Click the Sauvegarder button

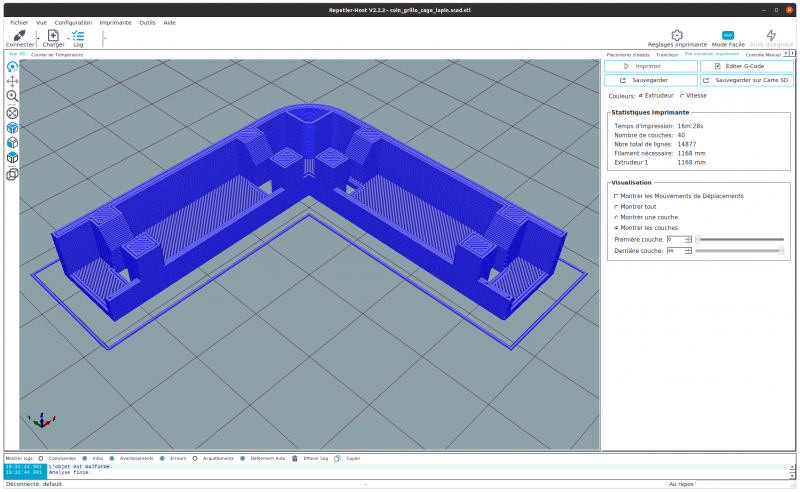click(651, 80)
